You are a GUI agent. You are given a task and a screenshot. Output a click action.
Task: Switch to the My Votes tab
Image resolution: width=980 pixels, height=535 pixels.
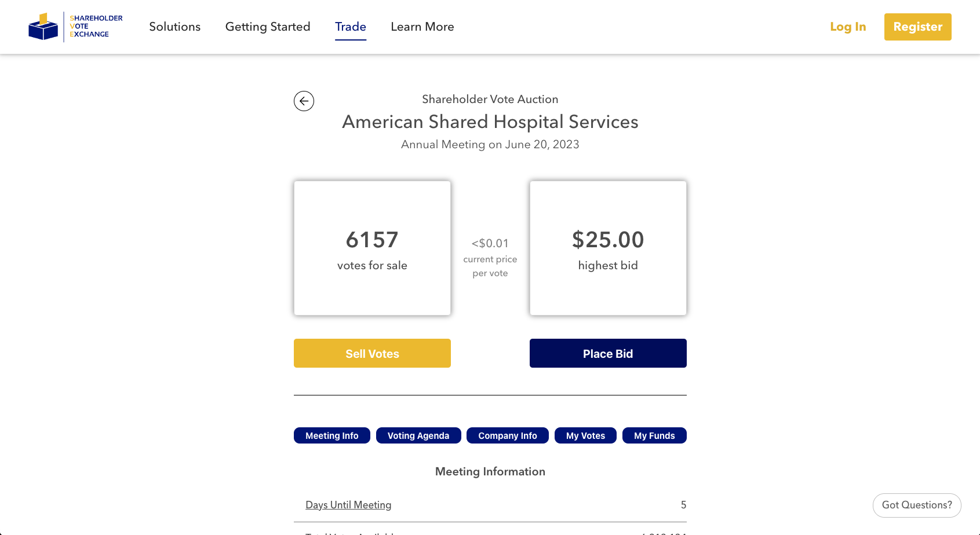tap(585, 435)
